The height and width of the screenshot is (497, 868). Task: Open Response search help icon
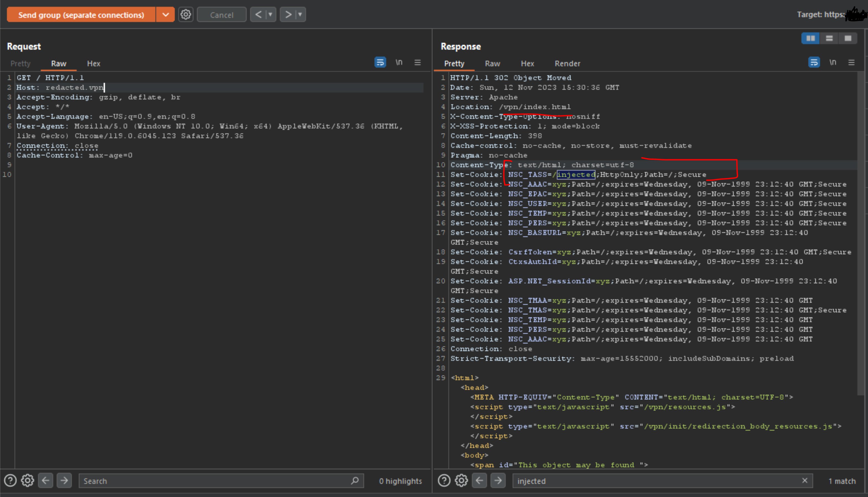[x=444, y=481]
